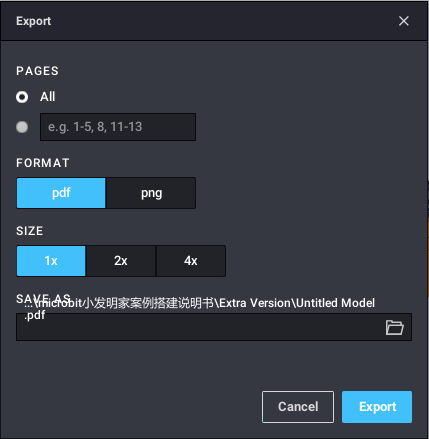Image resolution: width=429 pixels, height=439 pixels.
Task: Set export size to 2x
Action: tap(121, 261)
